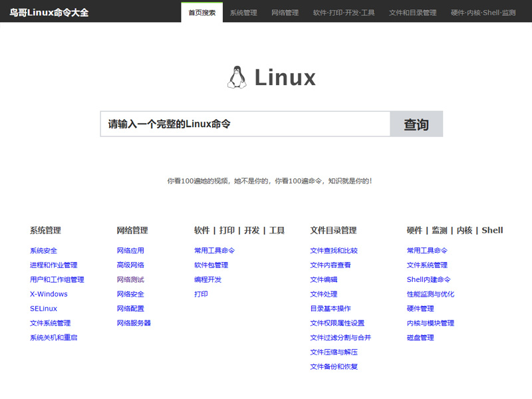Open the 编程开发 link
This screenshot has height=399, width=532.
pyautogui.click(x=207, y=280)
